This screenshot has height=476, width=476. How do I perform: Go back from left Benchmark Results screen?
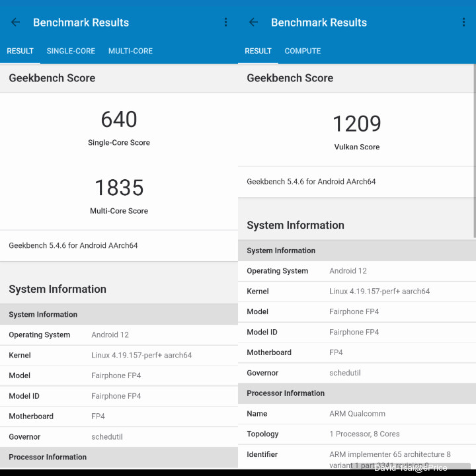[x=15, y=22]
